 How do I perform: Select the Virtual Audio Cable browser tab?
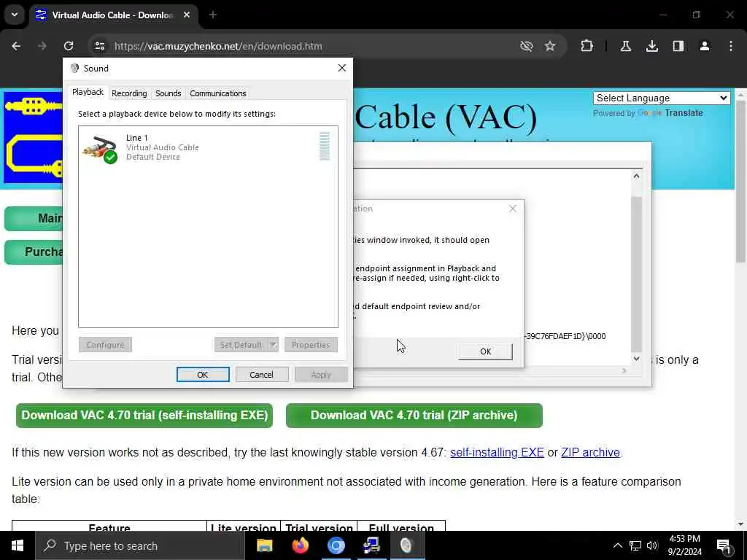(x=112, y=15)
